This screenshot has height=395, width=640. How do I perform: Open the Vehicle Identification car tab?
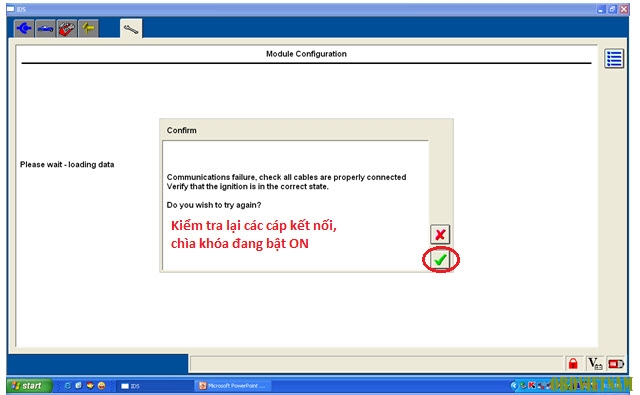(45, 28)
